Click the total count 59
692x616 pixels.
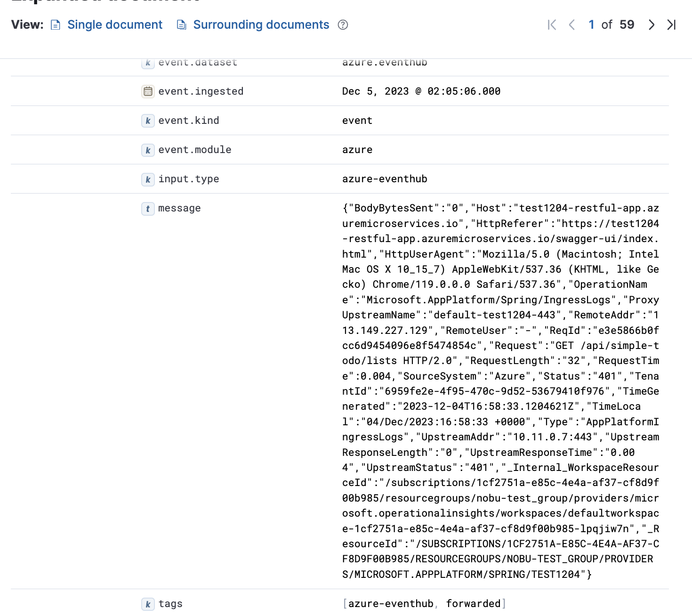click(627, 25)
